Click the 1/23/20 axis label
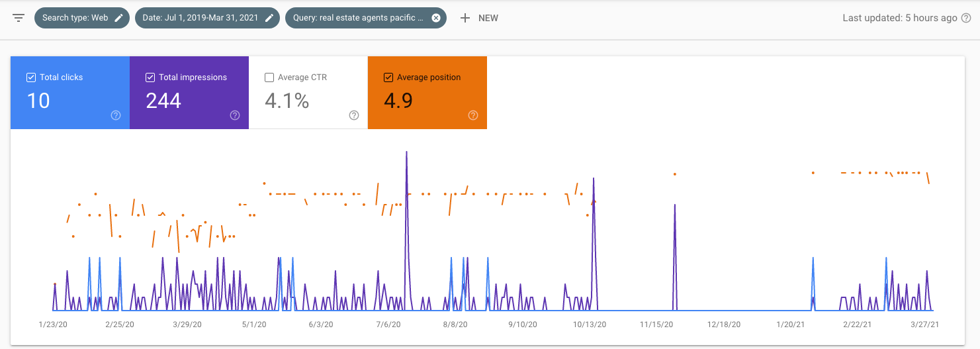Screen dimensions: 980x349 [x=52, y=324]
